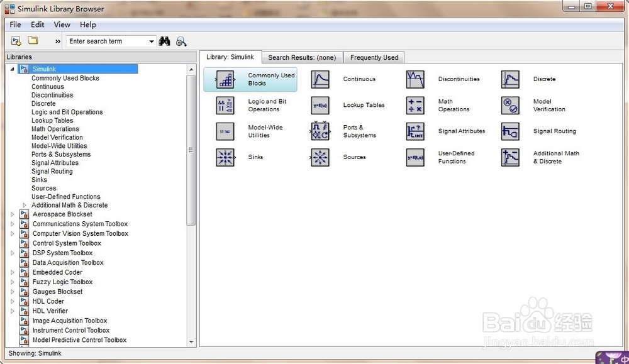Collapse the Simulink tree node

coord(12,69)
